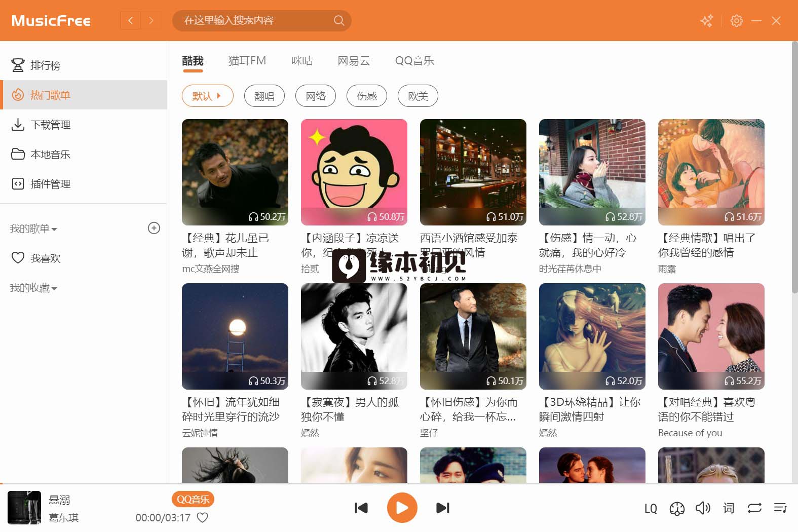Screen dimensions: 798x532
Task: Click author name 雨露
Action: (667, 269)
